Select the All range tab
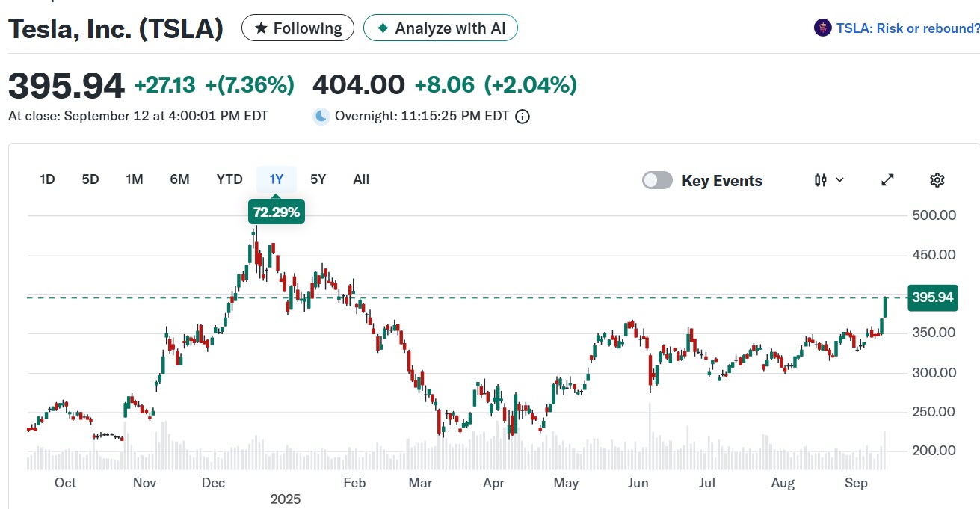 (x=361, y=179)
